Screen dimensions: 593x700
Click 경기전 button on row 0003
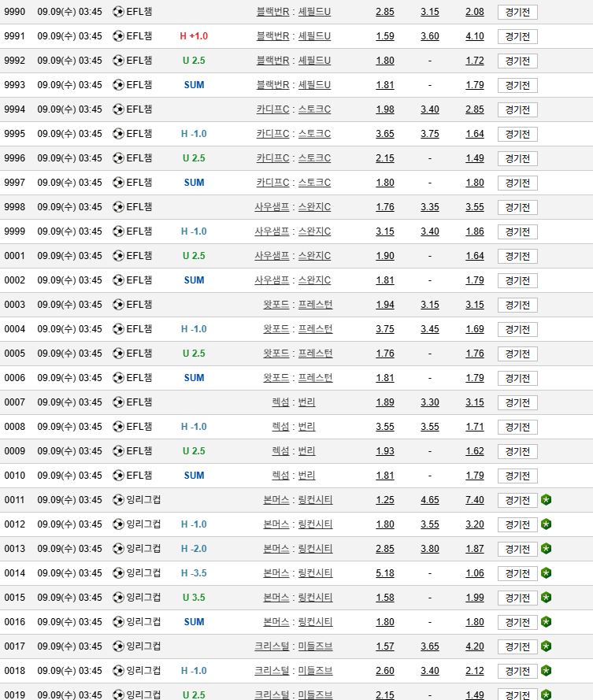[x=517, y=305]
